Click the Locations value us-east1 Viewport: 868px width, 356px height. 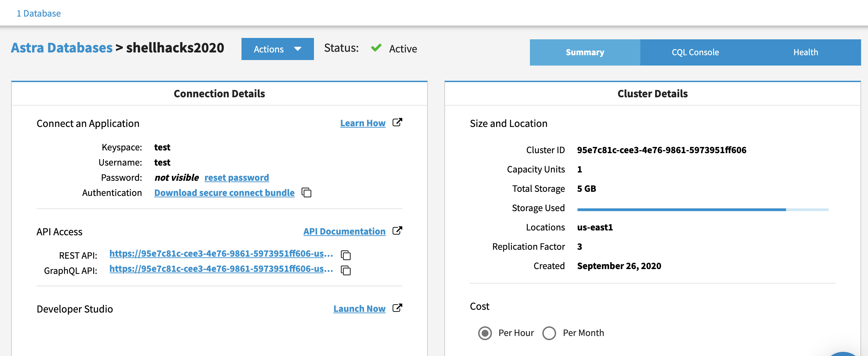[x=595, y=227]
